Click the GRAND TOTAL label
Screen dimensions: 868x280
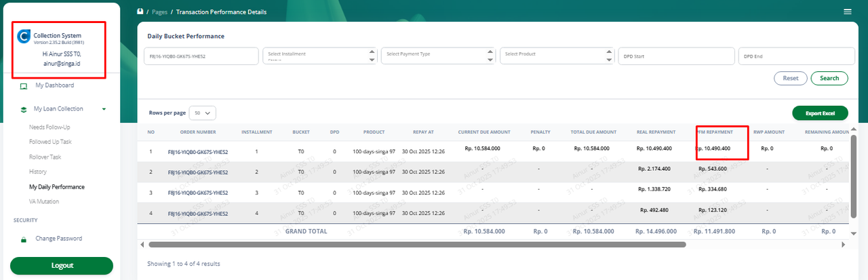pyautogui.click(x=306, y=231)
